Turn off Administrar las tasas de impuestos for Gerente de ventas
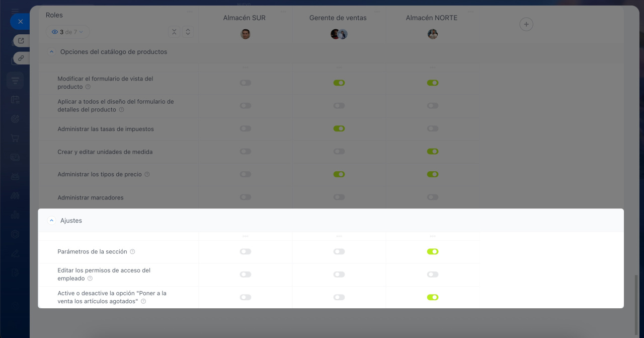The height and width of the screenshot is (338, 644). click(x=339, y=128)
